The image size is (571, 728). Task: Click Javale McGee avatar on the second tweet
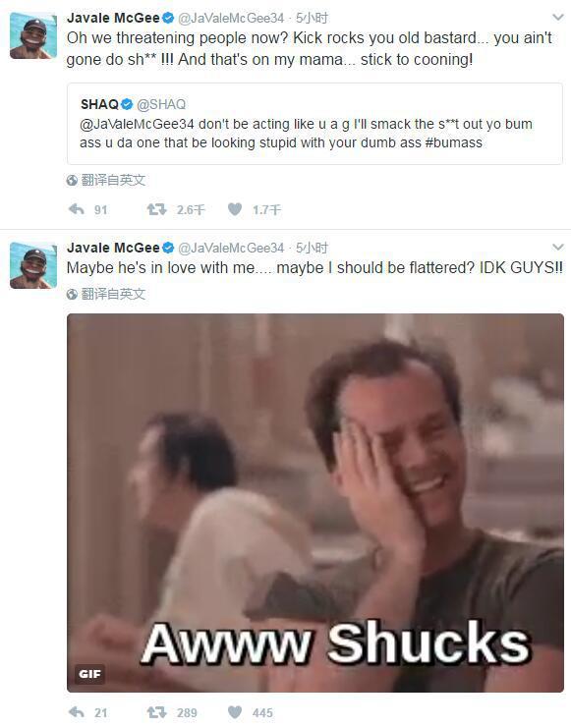(33, 265)
